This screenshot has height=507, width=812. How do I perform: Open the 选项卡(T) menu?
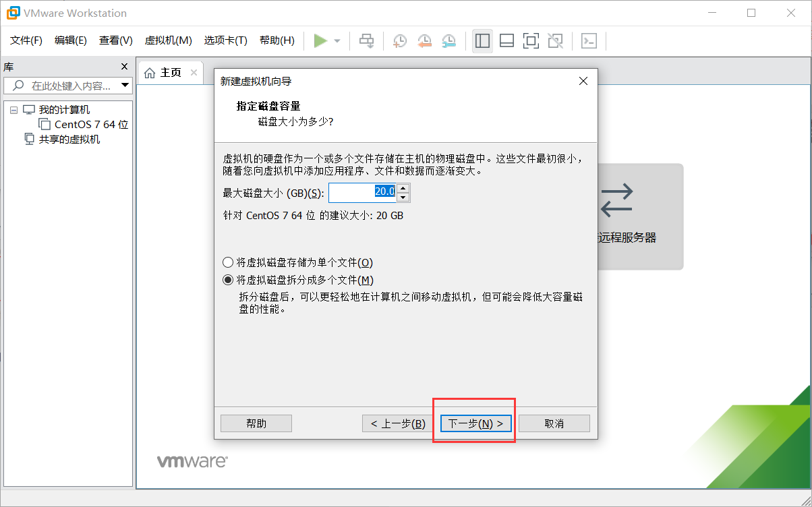pyautogui.click(x=226, y=40)
